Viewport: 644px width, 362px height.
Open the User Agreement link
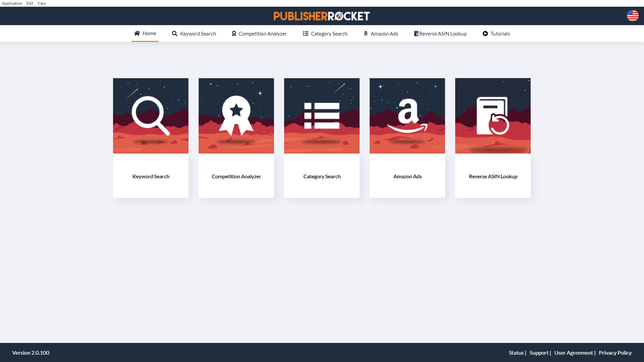click(x=574, y=353)
